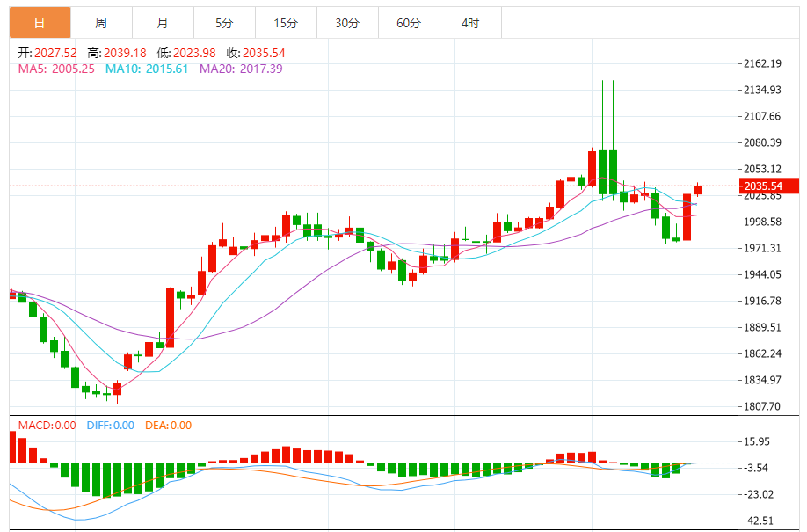Click the 2134.93 price axis label

pos(762,90)
